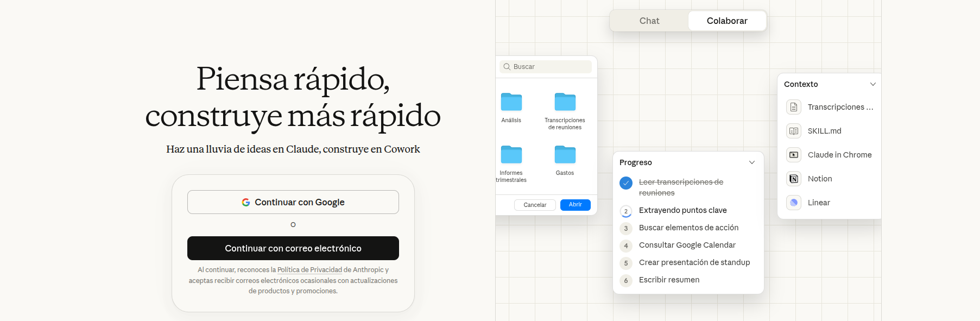Collapse the Progreso panel chevron
This screenshot has width=980, height=321.
coord(752,162)
